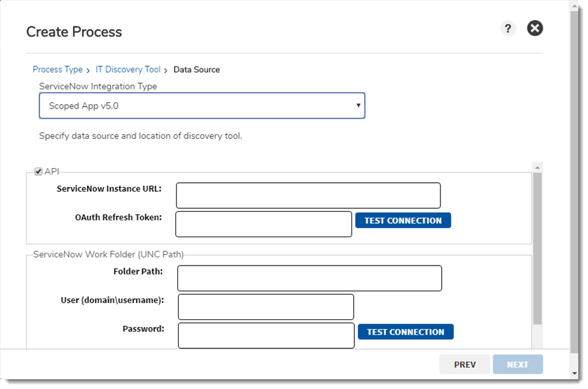Toggle the API checkbox

[x=39, y=171]
